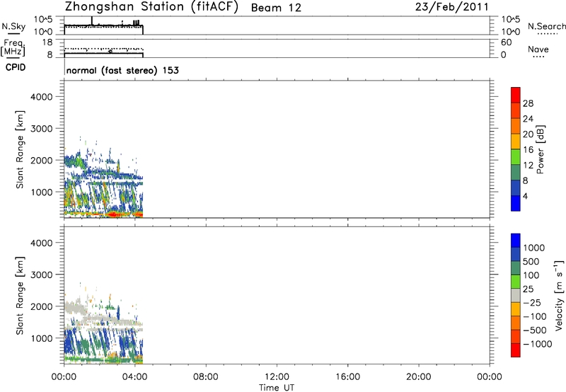566x392 pixels.
Task: Pick the red bottom segment of Velocity colorbar
Action: (x=516, y=350)
